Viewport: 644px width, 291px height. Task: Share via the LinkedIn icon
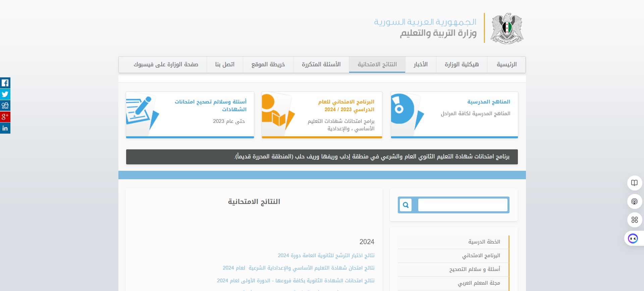coord(5,128)
